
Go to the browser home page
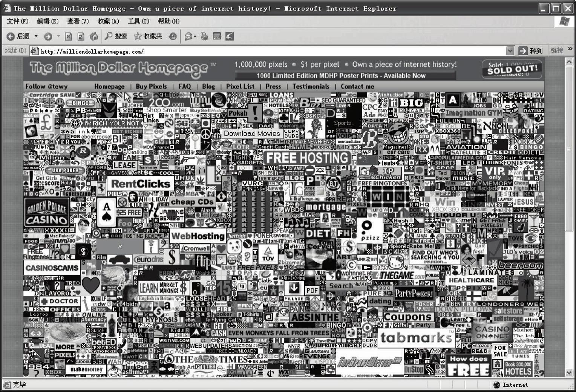93,36
